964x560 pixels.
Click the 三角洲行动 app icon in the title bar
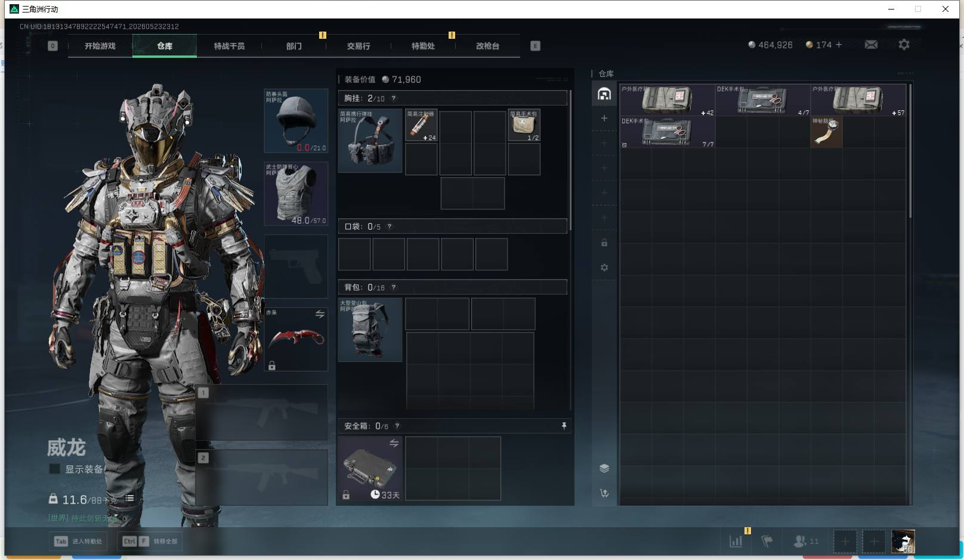pyautogui.click(x=14, y=9)
